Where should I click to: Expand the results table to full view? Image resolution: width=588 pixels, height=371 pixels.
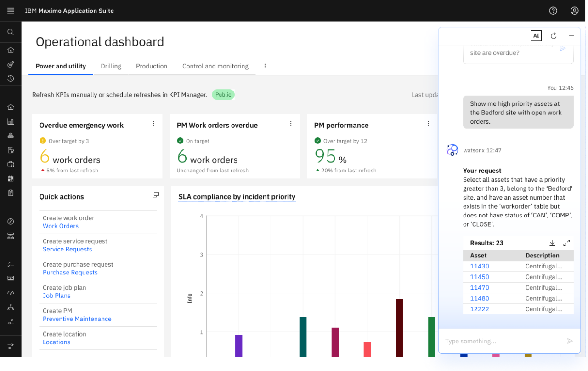pyautogui.click(x=566, y=243)
